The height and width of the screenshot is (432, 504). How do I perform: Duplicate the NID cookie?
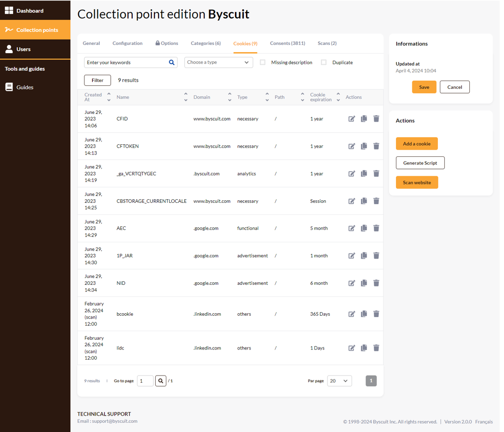pos(364,283)
